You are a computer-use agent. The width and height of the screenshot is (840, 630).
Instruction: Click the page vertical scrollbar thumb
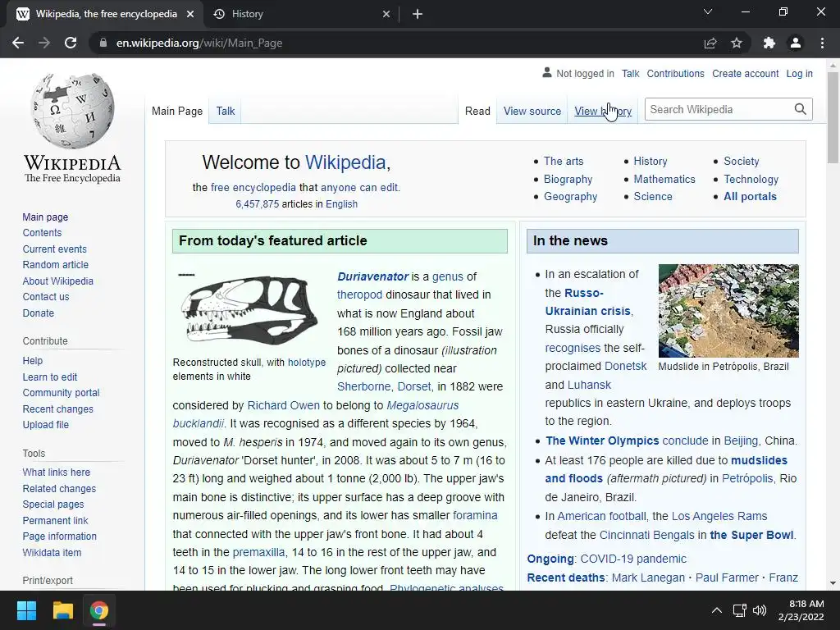point(833,118)
